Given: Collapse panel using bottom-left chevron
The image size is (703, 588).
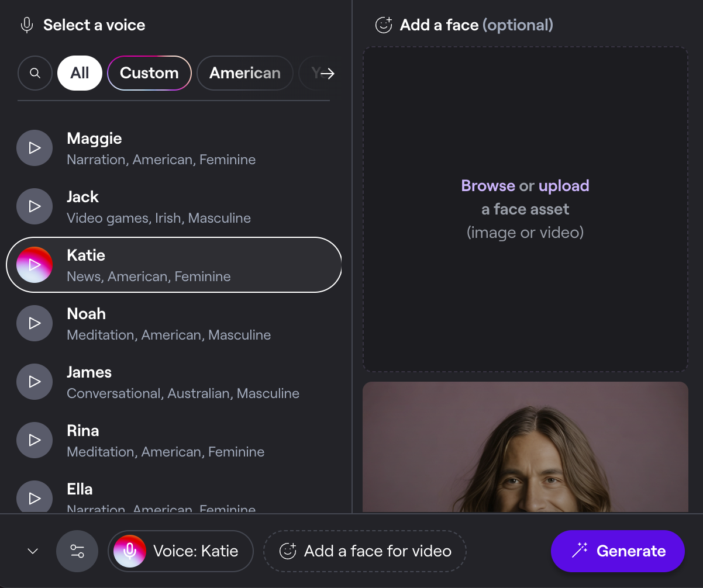Looking at the screenshot, I should coord(33,551).
